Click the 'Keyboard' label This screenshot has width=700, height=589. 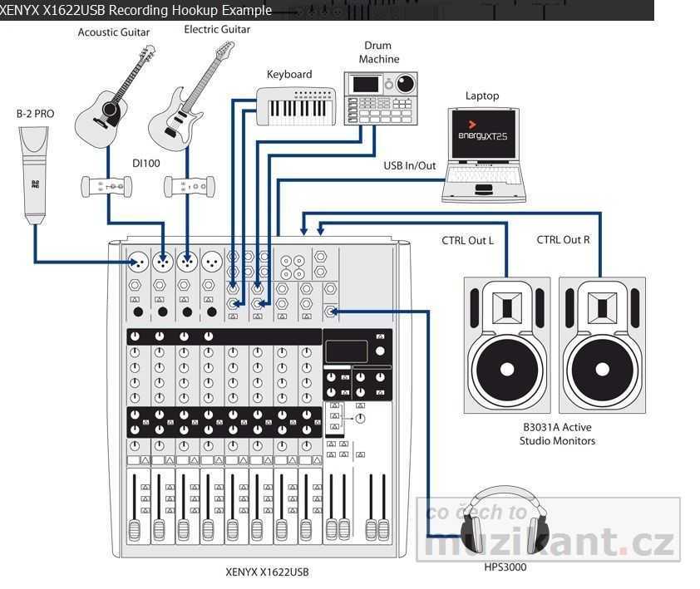[x=289, y=74]
